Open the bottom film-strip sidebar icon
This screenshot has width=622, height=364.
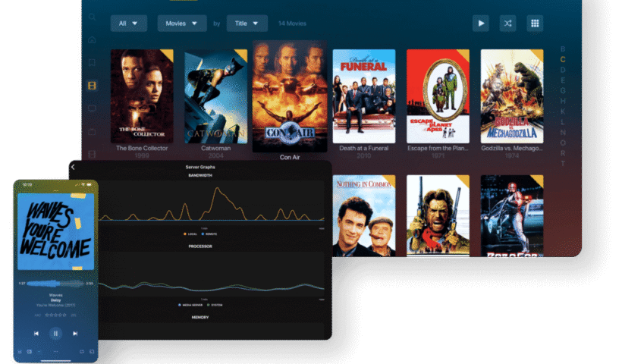(92, 154)
